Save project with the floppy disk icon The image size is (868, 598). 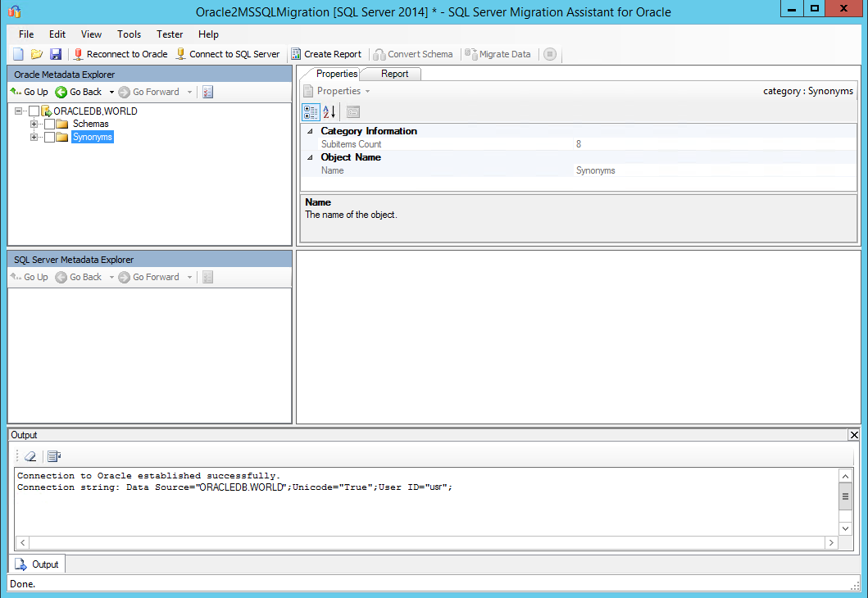point(56,54)
